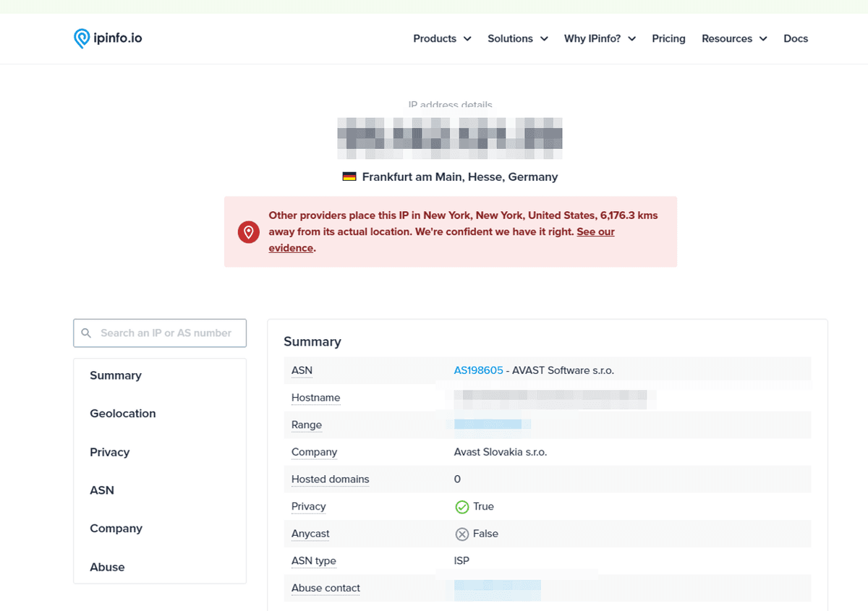
Task: Click the blurred Range link value
Action: point(492,424)
